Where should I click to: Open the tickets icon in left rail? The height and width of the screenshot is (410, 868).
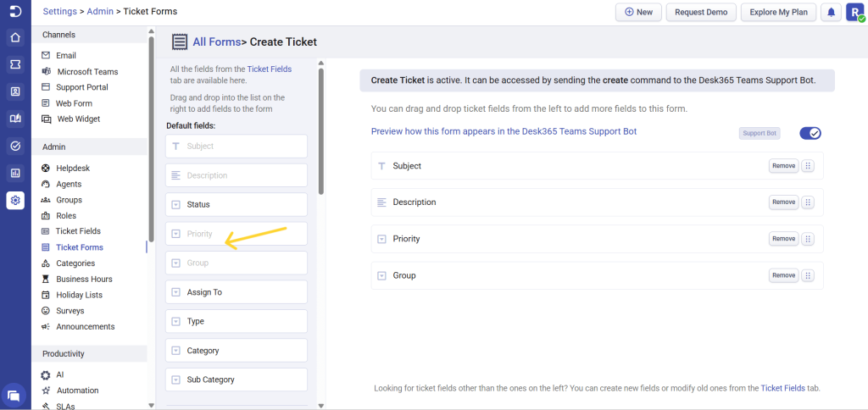[14, 64]
